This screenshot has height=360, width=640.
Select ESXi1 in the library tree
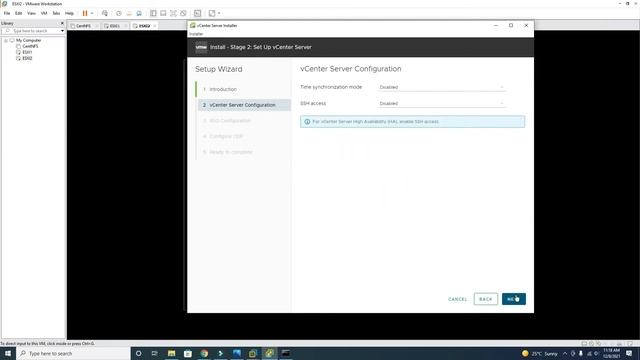pyautogui.click(x=27, y=52)
